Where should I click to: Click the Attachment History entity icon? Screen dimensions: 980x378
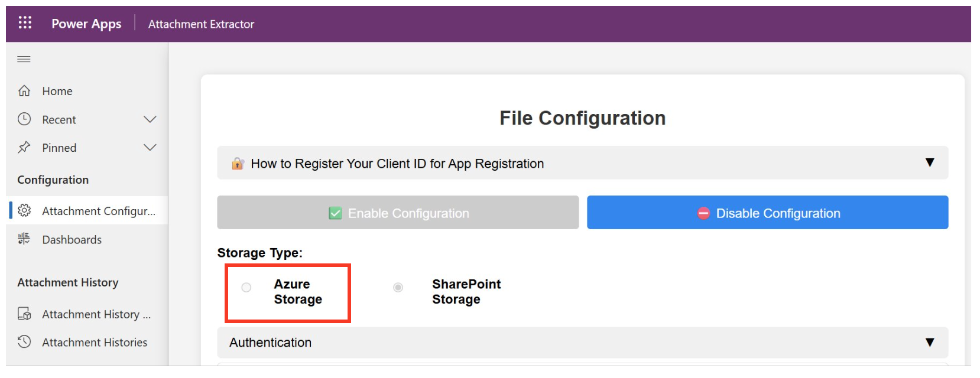24,314
